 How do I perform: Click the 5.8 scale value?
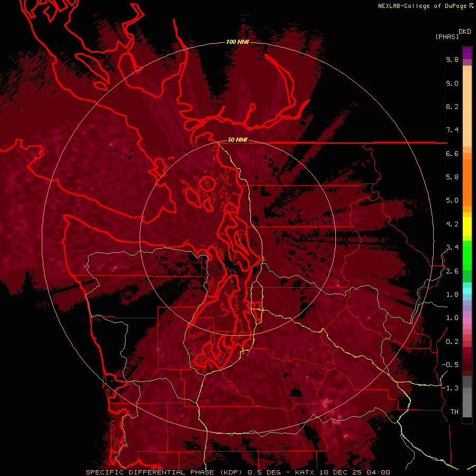tap(452, 177)
